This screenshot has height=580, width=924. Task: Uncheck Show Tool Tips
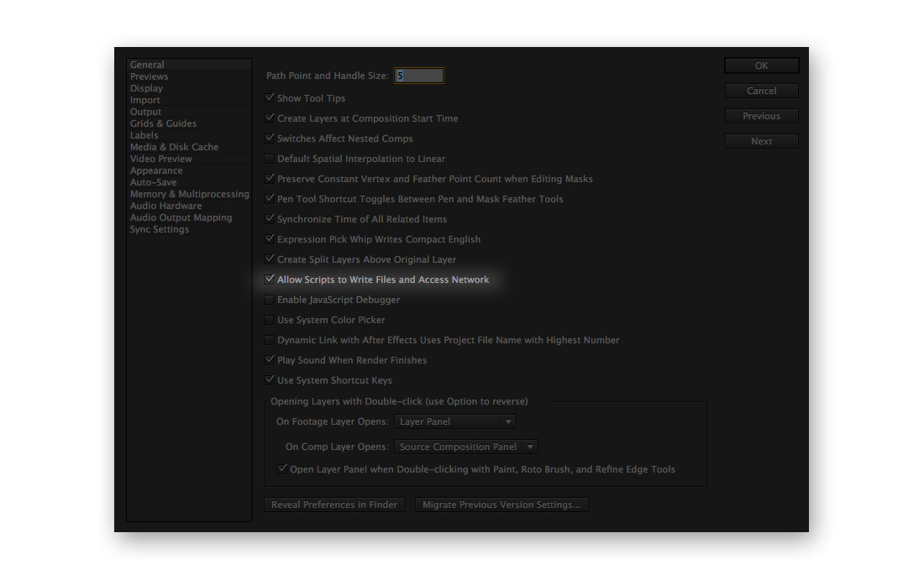click(x=270, y=98)
